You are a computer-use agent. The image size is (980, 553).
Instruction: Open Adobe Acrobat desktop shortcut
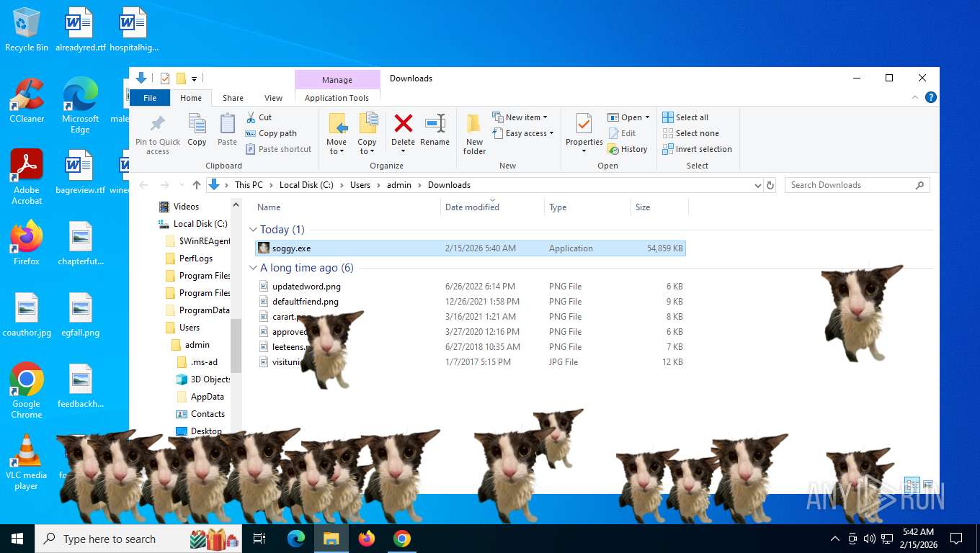27,177
